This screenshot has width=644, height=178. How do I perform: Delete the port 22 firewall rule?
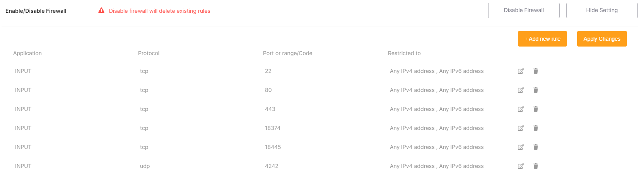tap(536, 71)
